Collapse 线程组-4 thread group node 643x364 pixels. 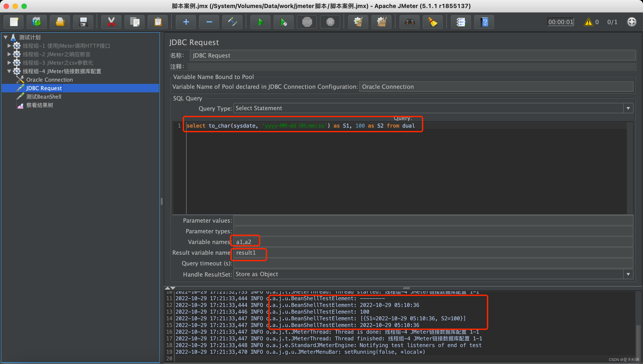(9, 71)
